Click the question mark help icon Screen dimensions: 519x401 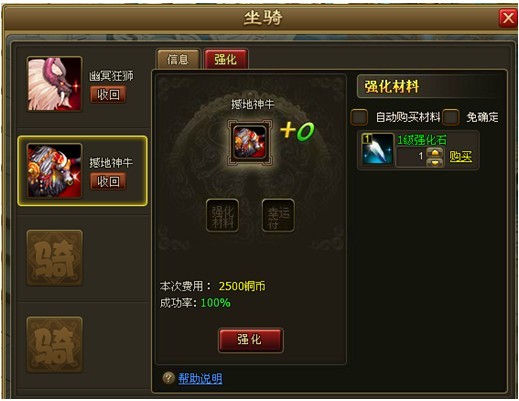169,378
